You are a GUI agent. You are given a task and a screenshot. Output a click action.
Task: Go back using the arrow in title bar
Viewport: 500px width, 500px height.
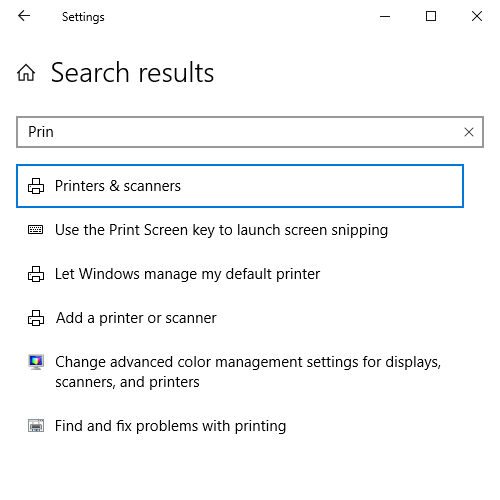(x=24, y=16)
